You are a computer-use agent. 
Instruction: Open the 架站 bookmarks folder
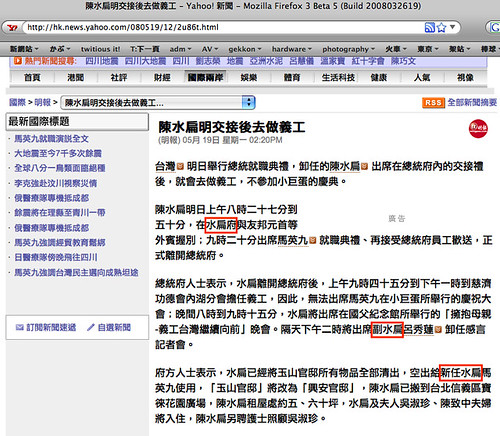[x=459, y=49]
